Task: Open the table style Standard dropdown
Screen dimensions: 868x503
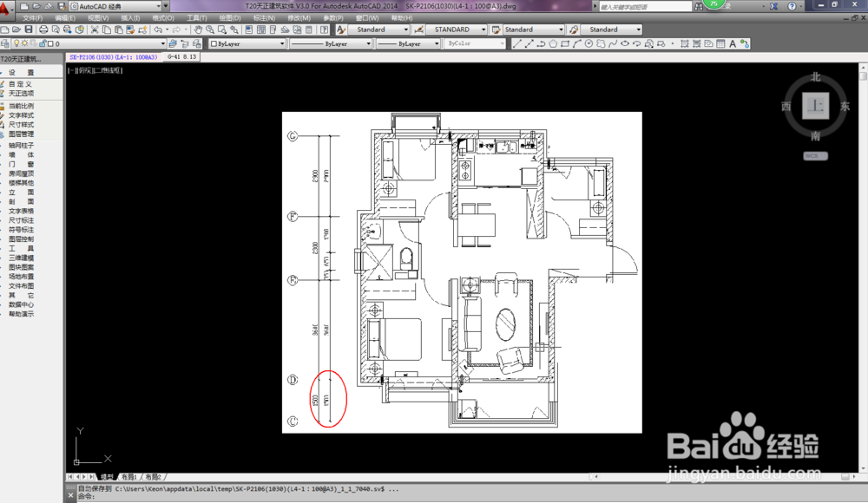Action: [x=533, y=29]
